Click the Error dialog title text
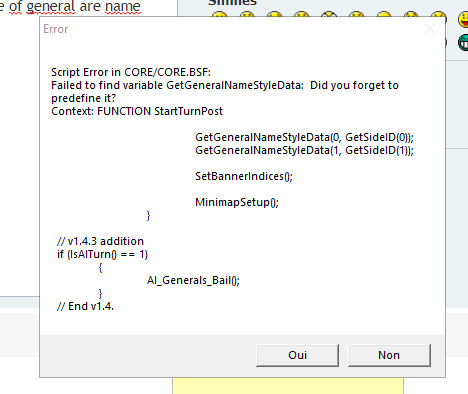Viewport: 468px width, 394px height. click(56, 29)
